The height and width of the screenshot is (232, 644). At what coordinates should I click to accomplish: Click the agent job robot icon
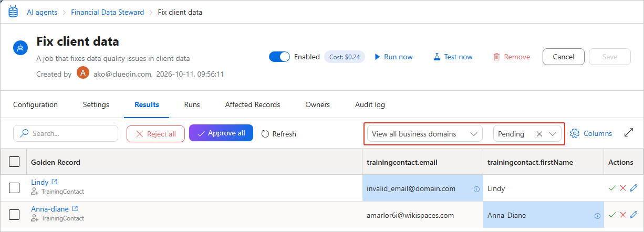tap(20, 48)
